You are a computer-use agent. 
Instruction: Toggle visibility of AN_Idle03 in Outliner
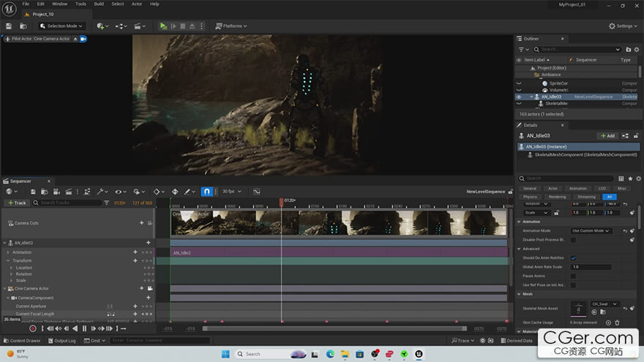[519, 97]
